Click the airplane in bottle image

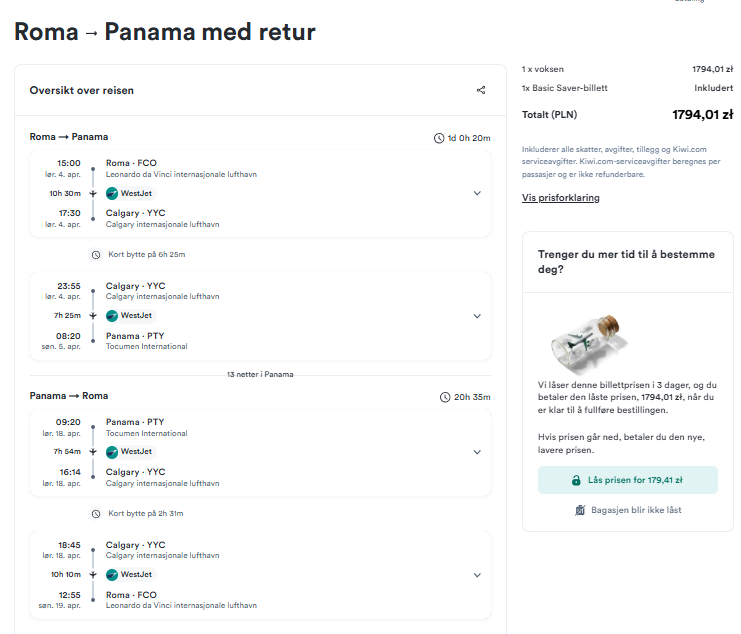587,343
